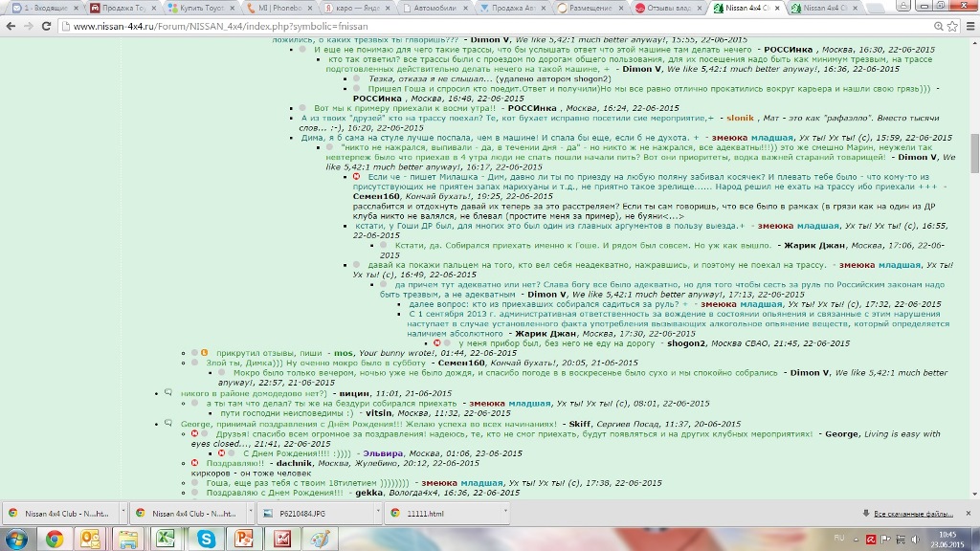
Task: Click the red icon beside 'Друзья! спасибо всем огромное'
Action: click(x=194, y=433)
